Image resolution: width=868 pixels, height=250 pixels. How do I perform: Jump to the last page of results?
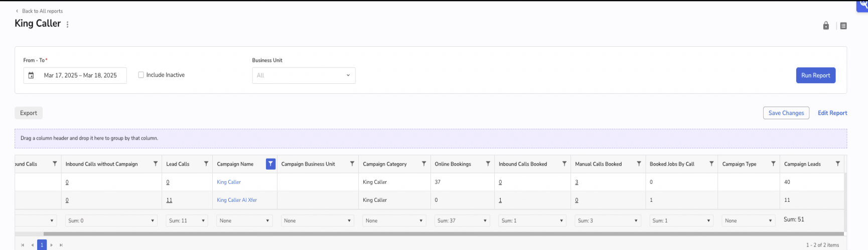(x=61, y=245)
